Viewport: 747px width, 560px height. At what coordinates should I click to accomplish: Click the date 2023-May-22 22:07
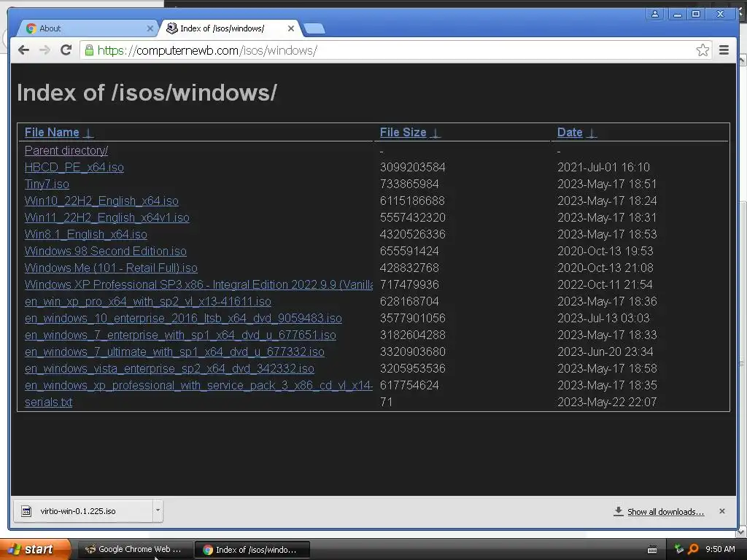[607, 402]
